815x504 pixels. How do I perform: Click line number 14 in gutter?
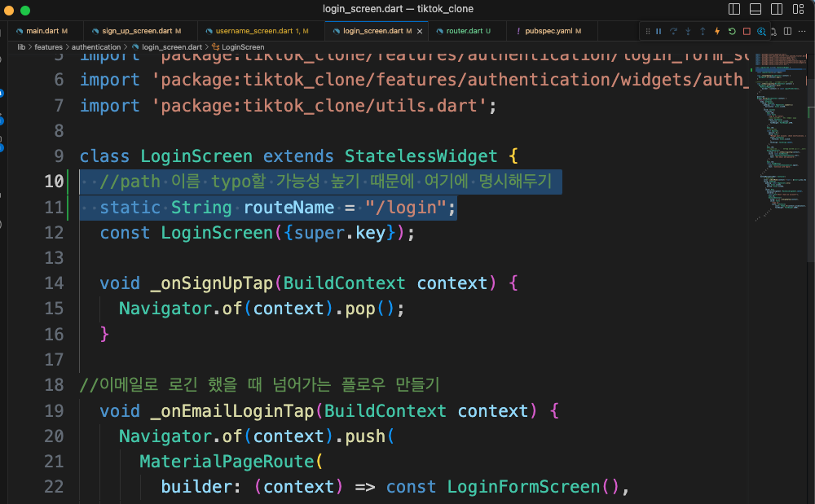[x=54, y=283]
